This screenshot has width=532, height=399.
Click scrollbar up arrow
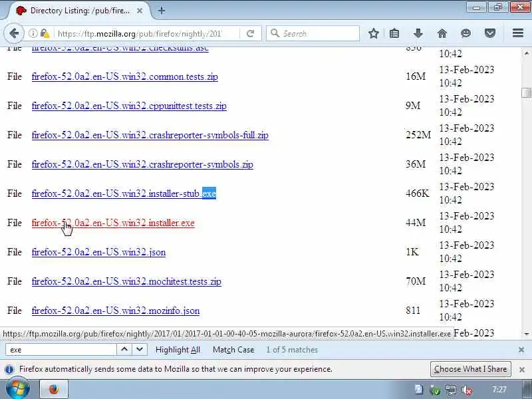[x=526, y=53]
